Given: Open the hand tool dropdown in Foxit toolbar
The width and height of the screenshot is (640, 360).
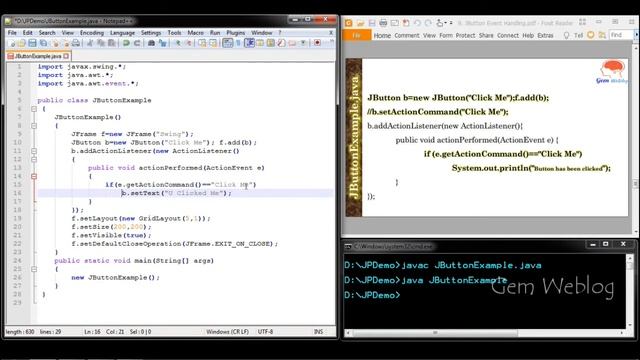Looking at the screenshot, I should click(445, 23).
